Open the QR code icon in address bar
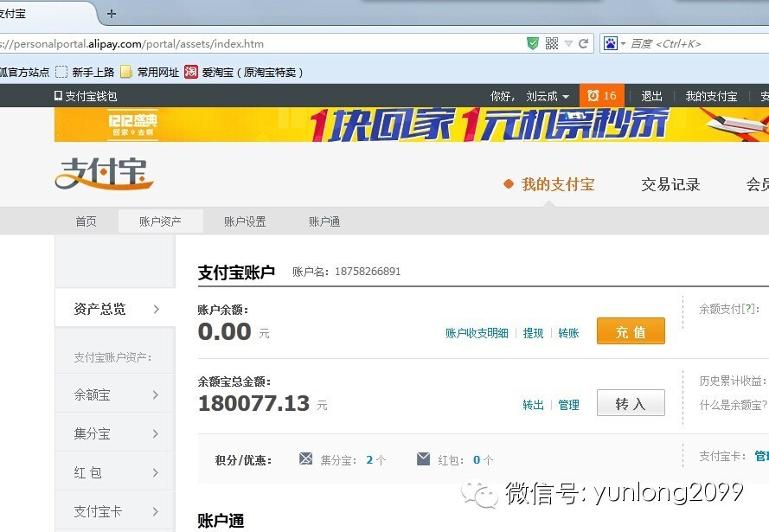 [551, 43]
